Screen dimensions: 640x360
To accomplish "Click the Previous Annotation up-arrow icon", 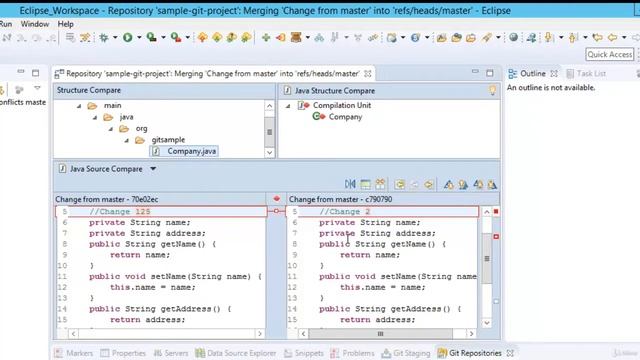I will pyautogui.click(x=573, y=38).
